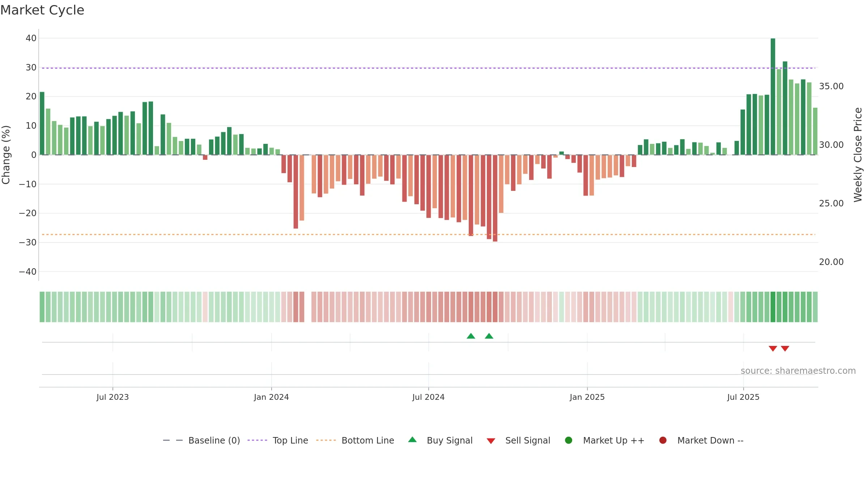Click the red Sell Signal triangle in legend
The width and height of the screenshot is (868, 488).
491,441
